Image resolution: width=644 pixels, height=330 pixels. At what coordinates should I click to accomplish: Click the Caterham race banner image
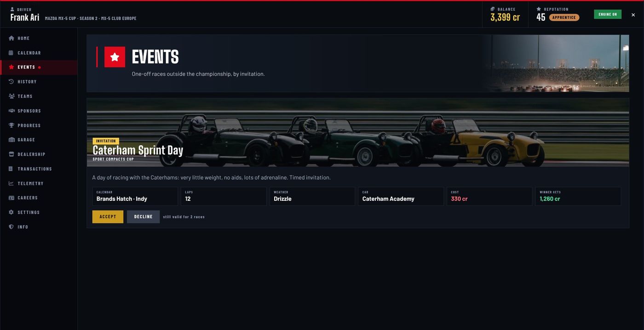click(358, 132)
